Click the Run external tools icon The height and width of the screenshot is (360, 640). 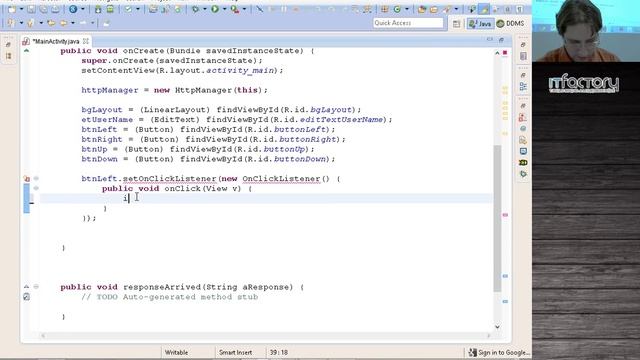click(x=235, y=9)
